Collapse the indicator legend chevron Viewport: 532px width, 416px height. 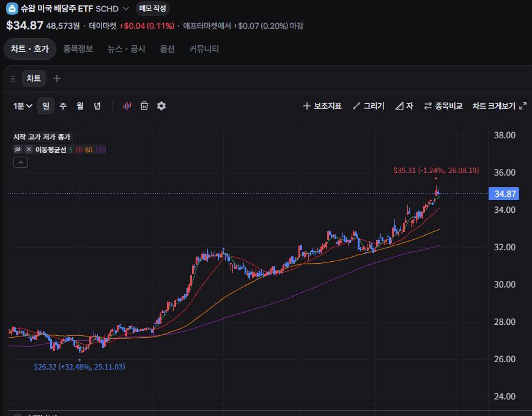point(21,162)
